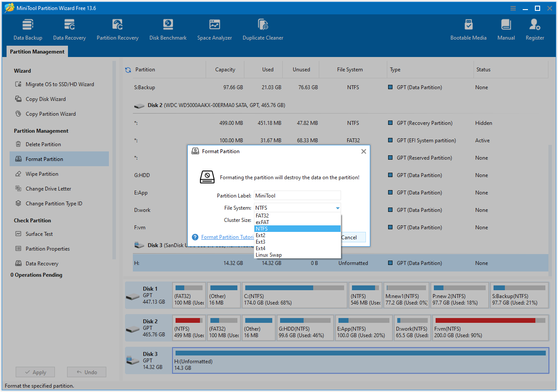This screenshot has width=558, height=392.
Task: Select the S:Backup partition row
Action: (x=341, y=87)
